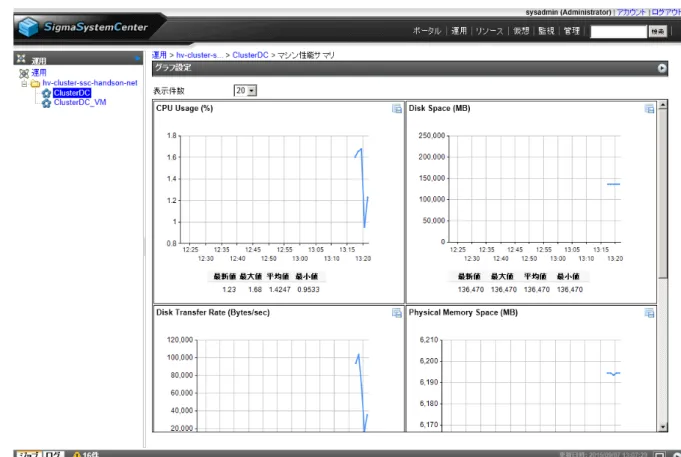This screenshot has height=457, width=681.
Task: Click the ログアウト link
Action: tap(666, 12)
